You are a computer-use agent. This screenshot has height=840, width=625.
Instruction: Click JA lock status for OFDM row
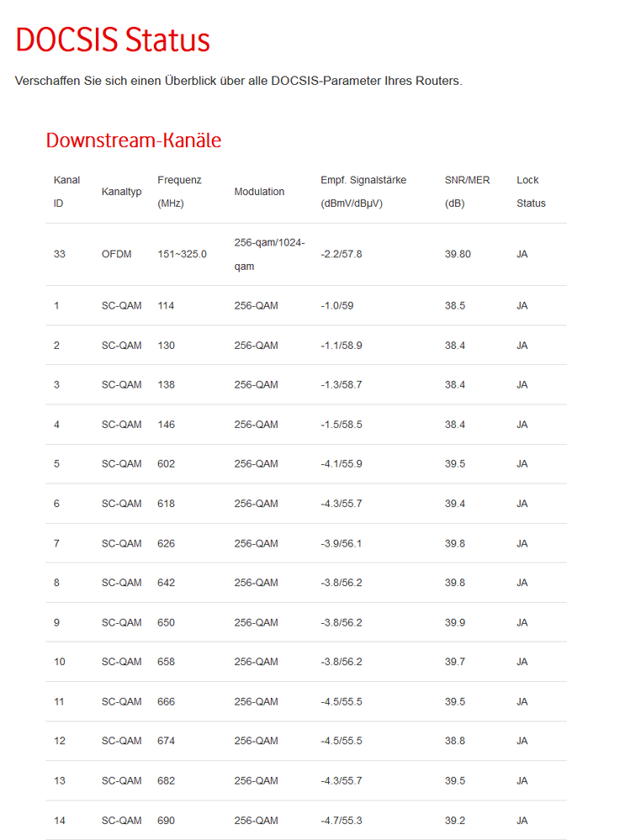(522, 254)
